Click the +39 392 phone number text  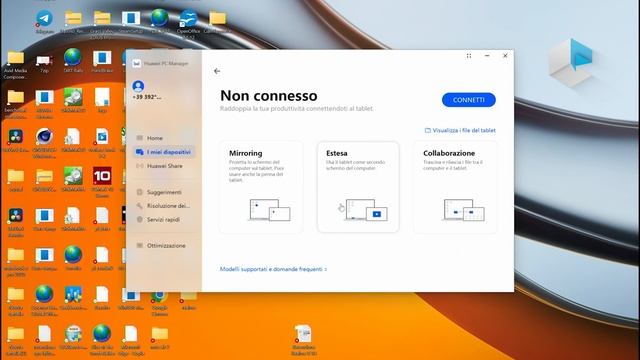point(147,97)
